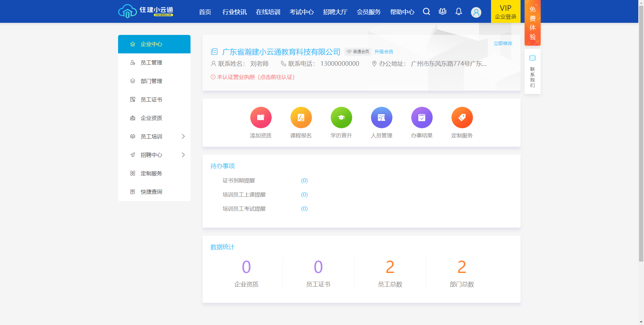Viewport: 644px width, 325px height.
Task: Select 员工管理 in the sidebar
Action: 151,63
